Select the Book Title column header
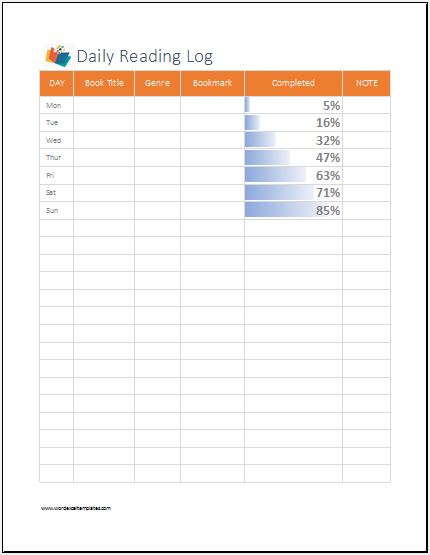Screen dimensions: 430x555 click(x=104, y=83)
